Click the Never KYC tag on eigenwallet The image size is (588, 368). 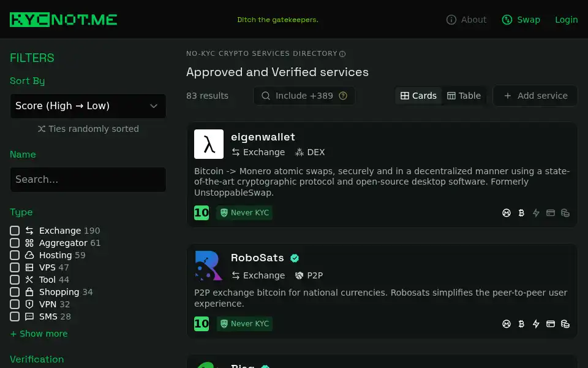click(x=244, y=213)
